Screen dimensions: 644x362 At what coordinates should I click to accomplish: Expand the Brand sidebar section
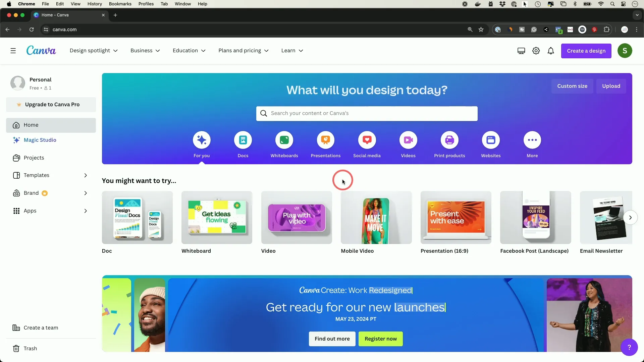(86, 193)
